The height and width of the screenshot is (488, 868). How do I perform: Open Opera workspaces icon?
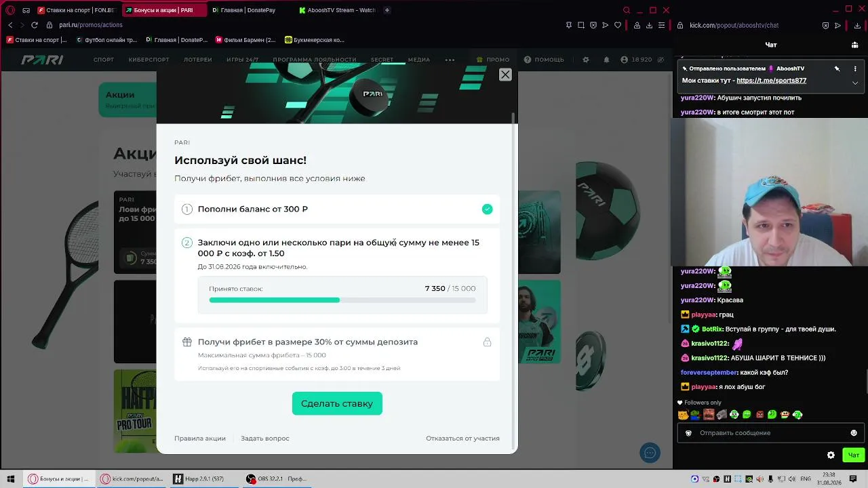pos(26,10)
